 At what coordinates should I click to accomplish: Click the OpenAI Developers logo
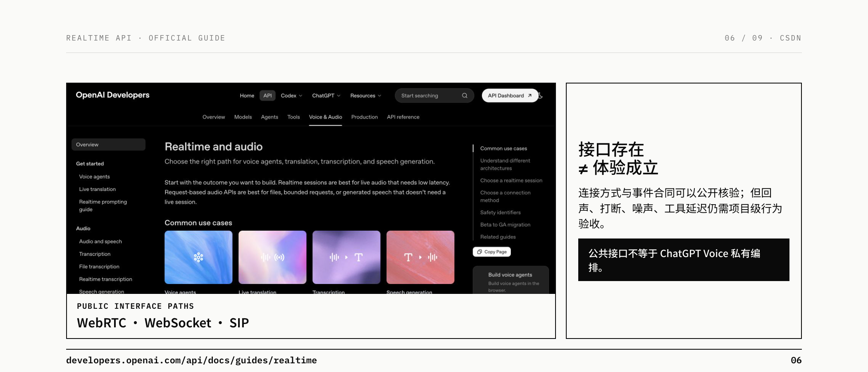point(112,95)
